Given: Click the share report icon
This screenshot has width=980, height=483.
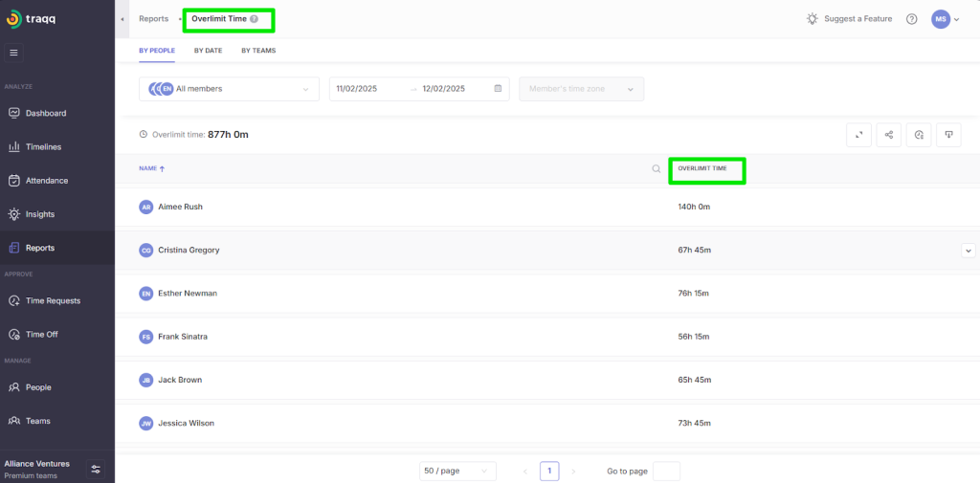Looking at the screenshot, I should click(x=889, y=135).
